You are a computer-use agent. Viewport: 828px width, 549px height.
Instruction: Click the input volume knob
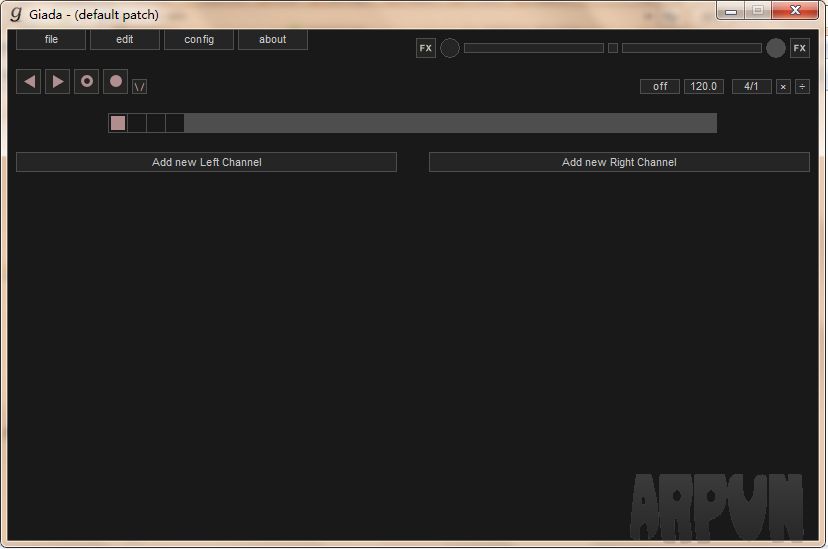(x=450, y=48)
